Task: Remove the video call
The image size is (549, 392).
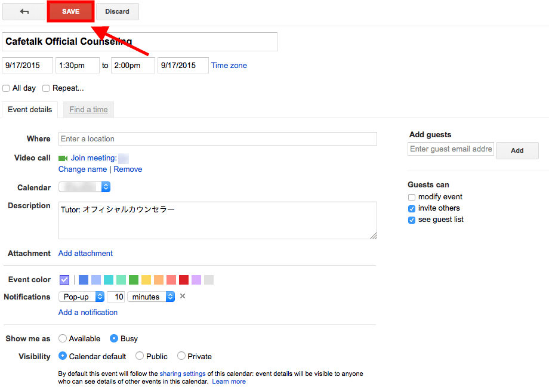Action: tap(128, 169)
